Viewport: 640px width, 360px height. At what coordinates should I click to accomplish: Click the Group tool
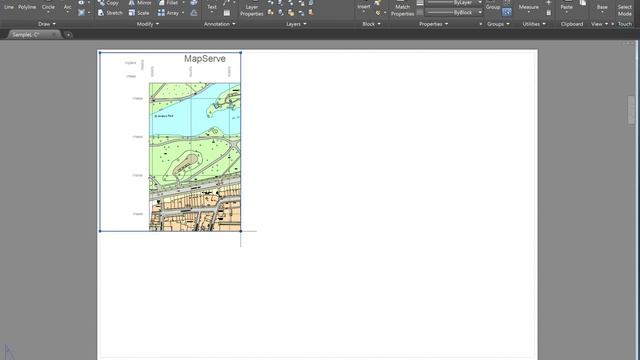click(x=493, y=6)
